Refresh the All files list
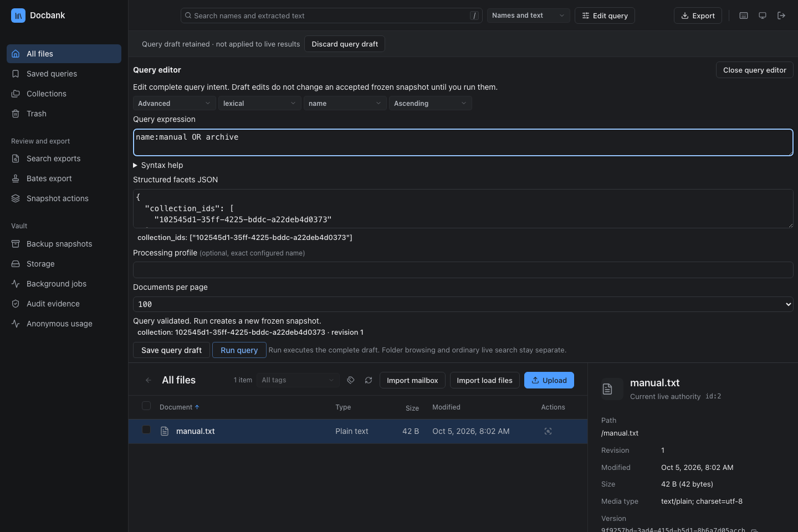798x532 pixels. click(x=369, y=380)
